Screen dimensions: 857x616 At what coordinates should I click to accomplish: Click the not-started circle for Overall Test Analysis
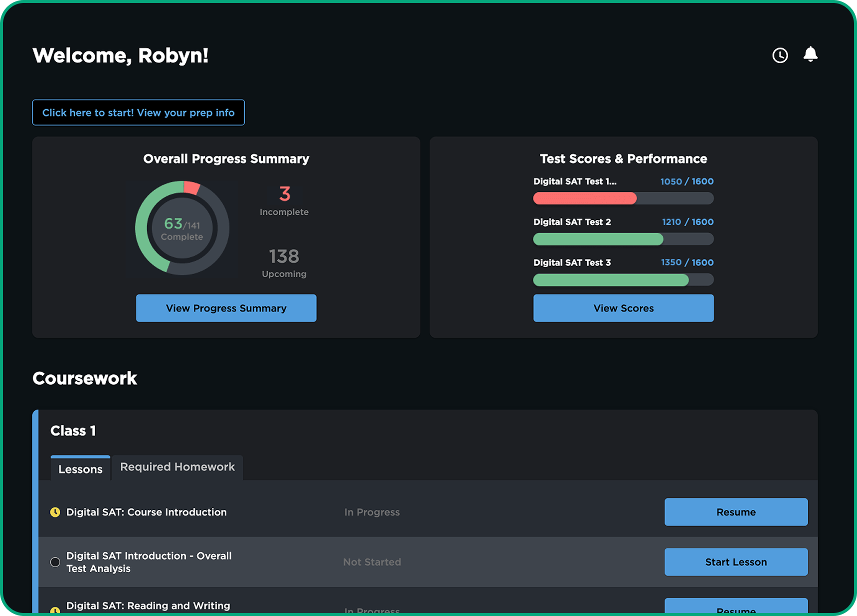coord(55,562)
